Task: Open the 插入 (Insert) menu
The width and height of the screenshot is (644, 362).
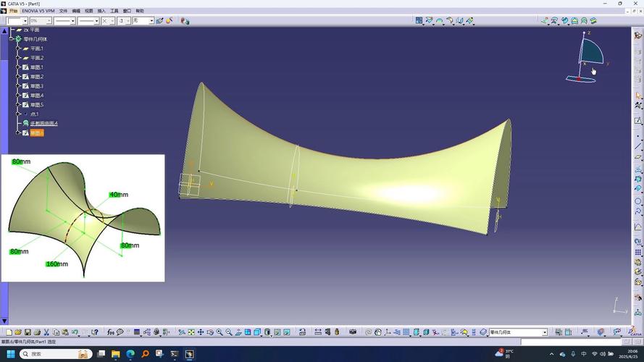Action: click(101, 11)
